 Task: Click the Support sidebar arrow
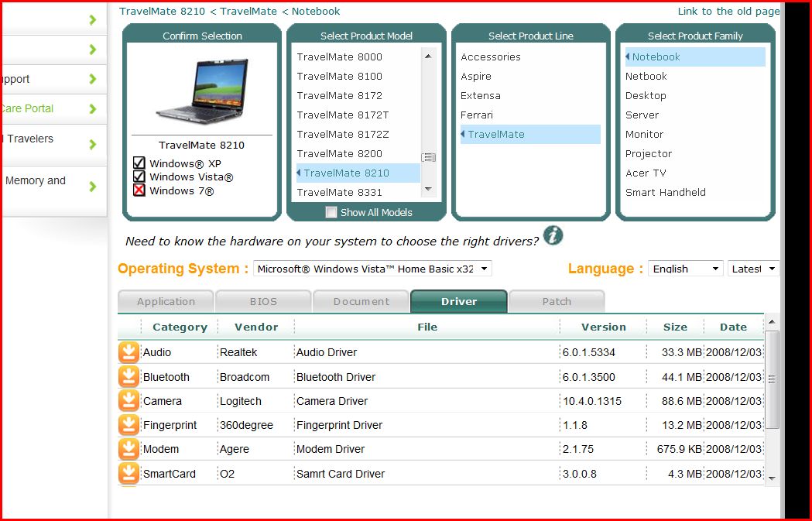point(93,79)
